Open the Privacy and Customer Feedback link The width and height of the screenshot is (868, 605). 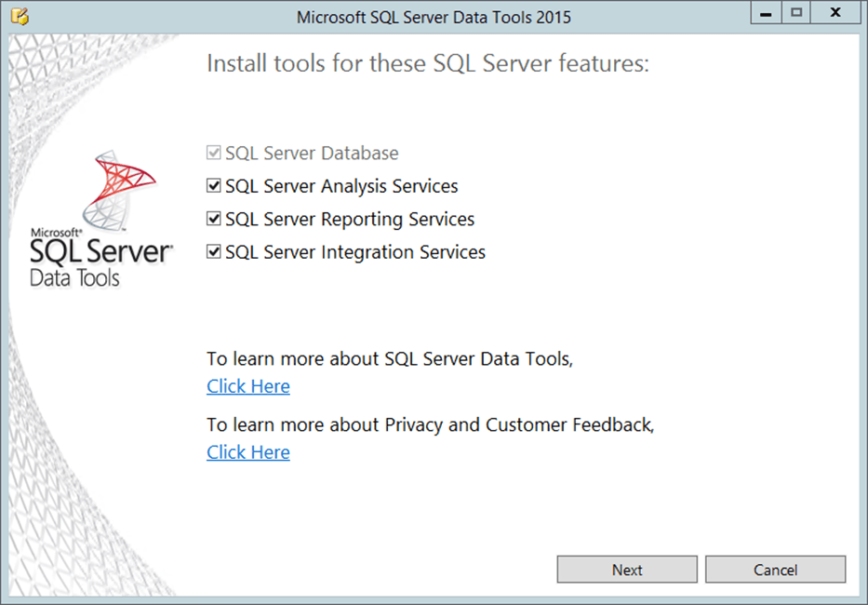(x=247, y=452)
